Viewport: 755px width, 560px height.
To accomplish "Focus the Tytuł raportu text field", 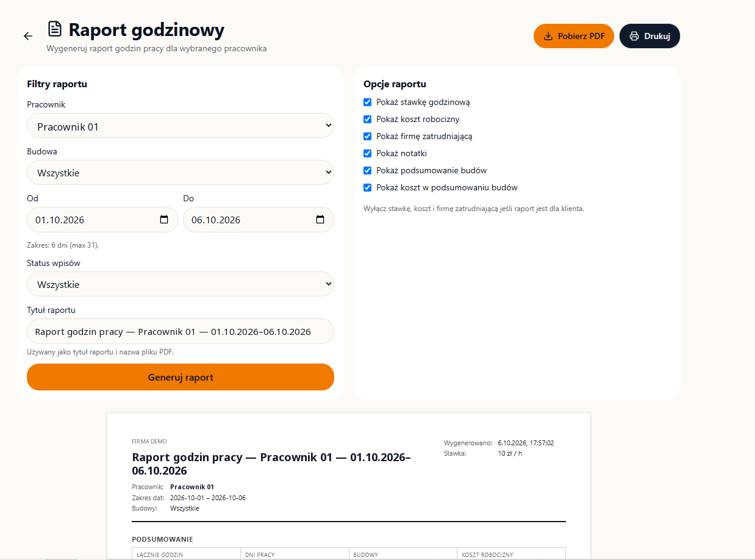I will point(181,331).
